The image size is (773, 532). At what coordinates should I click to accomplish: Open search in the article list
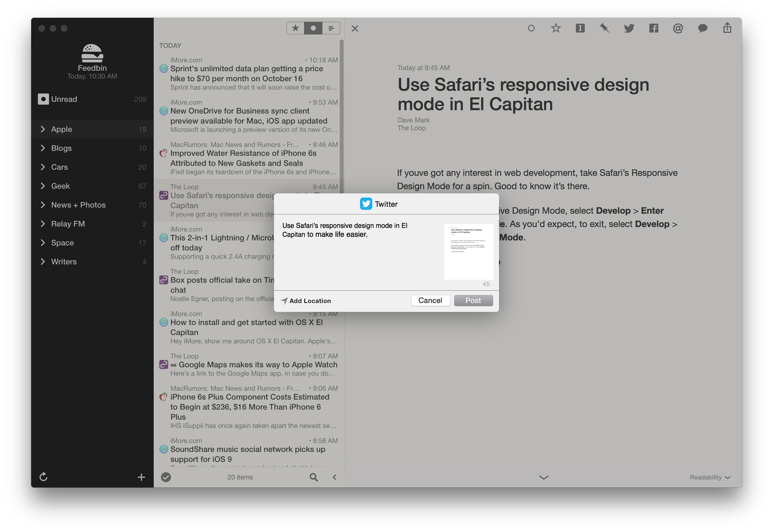[x=314, y=477]
